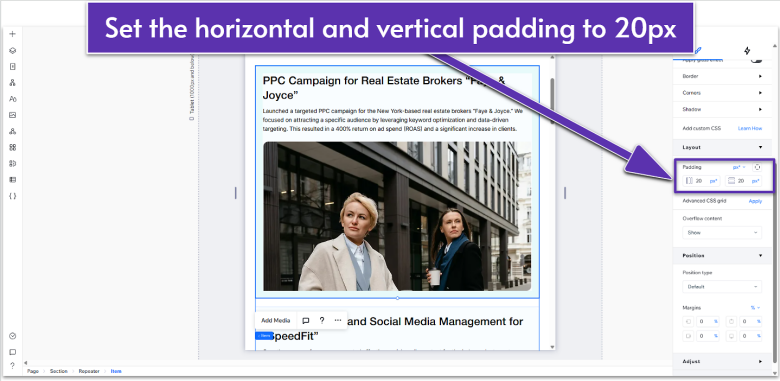
Task: Toggle the Apply glass effect switch
Action: click(x=756, y=60)
